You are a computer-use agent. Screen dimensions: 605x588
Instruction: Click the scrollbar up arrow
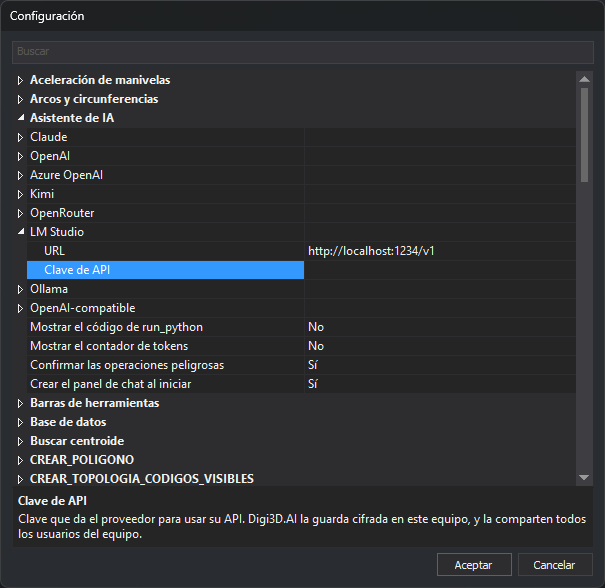point(584,79)
